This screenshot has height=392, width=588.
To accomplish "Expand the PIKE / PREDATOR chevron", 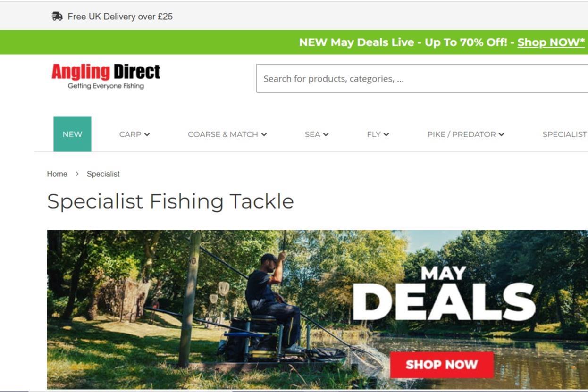I will [501, 134].
